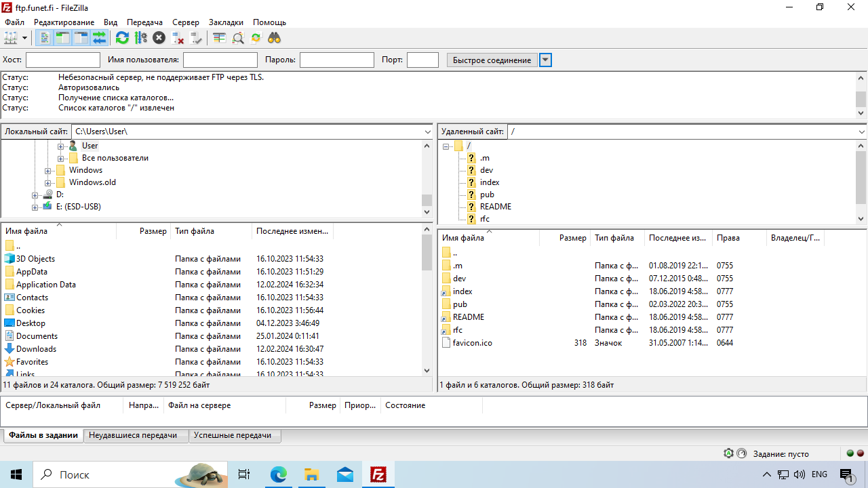Open quick connect history dropdown
Image resolution: width=868 pixels, height=488 pixels.
(x=546, y=60)
